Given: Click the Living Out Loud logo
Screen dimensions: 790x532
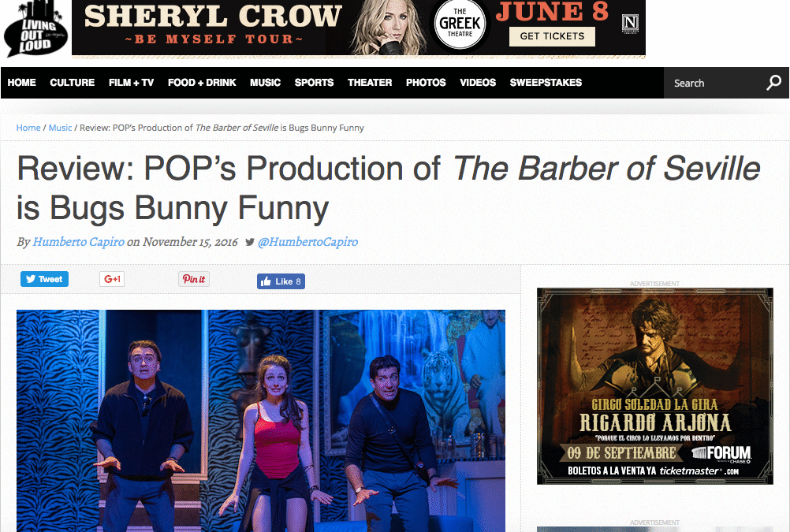Looking at the screenshot, I should click(x=35, y=30).
